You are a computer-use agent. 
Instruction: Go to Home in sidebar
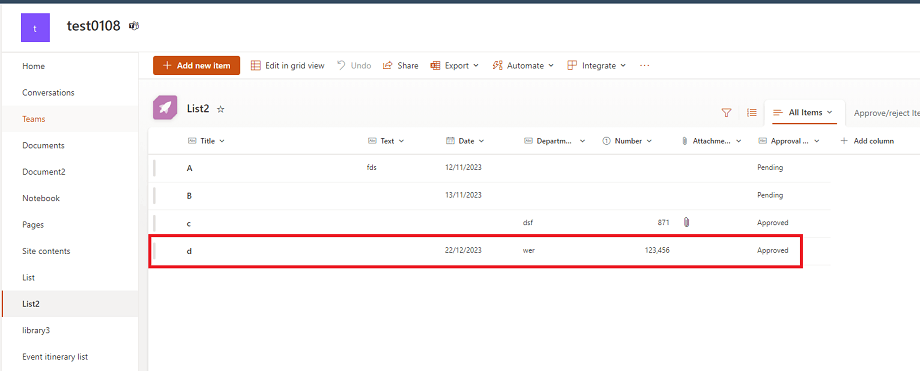point(33,66)
